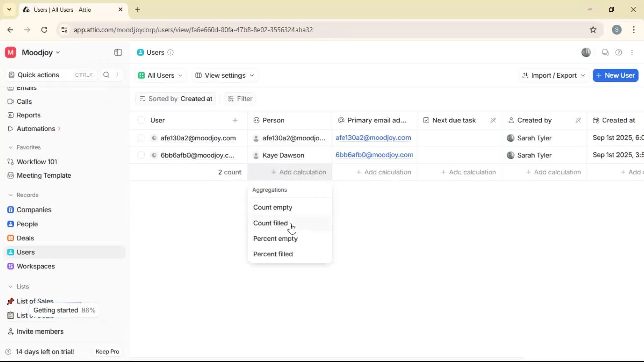
Task: Click the Getting started 86% progress indicator
Action: click(x=64, y=310)
